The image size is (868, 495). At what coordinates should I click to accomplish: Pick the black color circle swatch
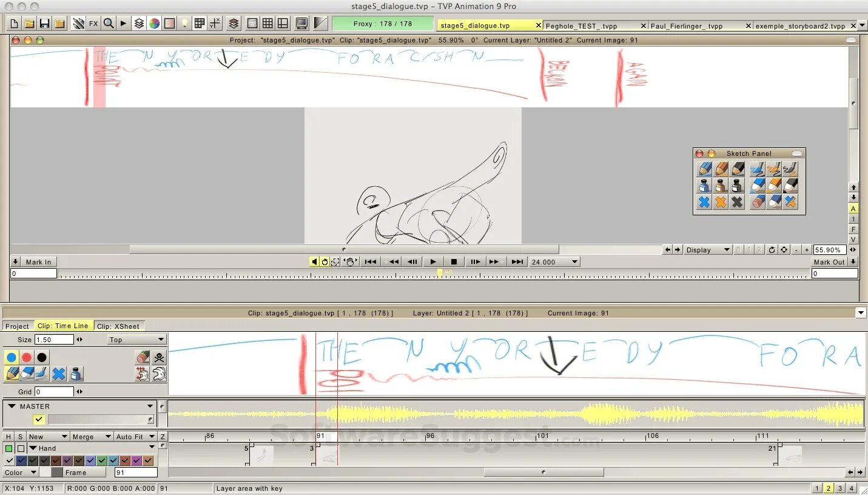(x=42, y=357)
